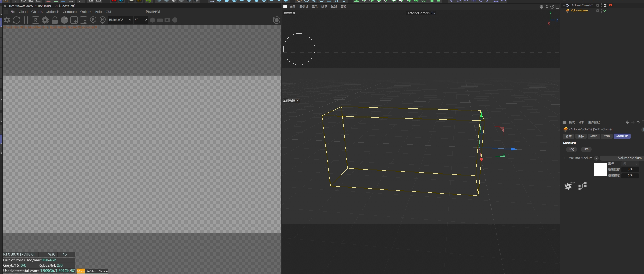Select OctaneCamera in object manager
Viewport: 644px width, 274px height.
pos(582,5)
